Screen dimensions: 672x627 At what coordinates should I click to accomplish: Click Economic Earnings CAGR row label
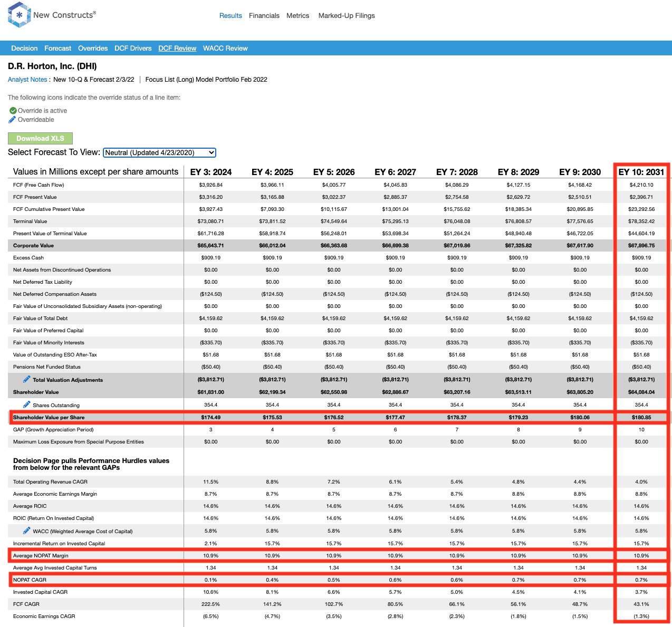pos(44,616)
